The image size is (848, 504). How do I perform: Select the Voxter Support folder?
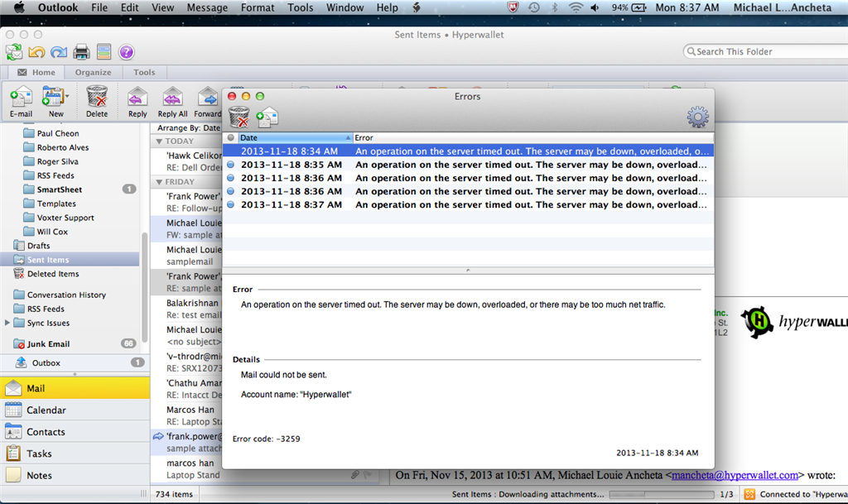tap(65, 217)
